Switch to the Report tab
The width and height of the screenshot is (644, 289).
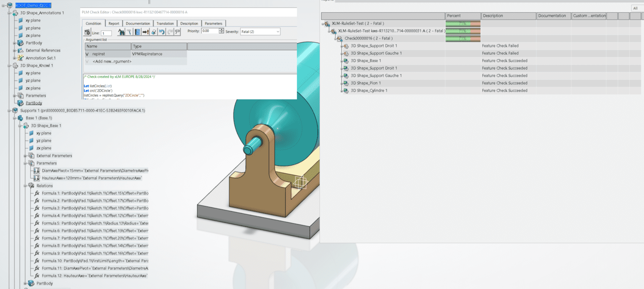click(113, 23)
